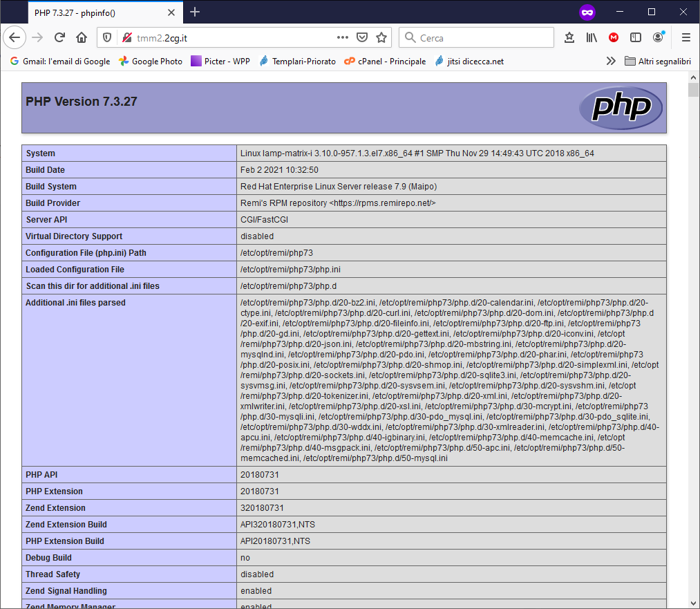Open jitsi dicecca.net bookmark
The width and height of the screenshot is (700, 609).
point(470,61)
